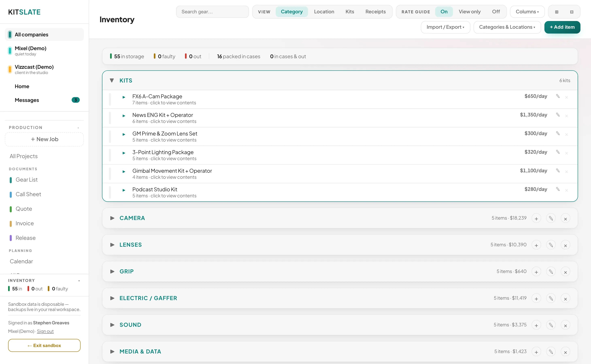Click the Sign out link
Screen dimensions: 591x364
tap(45, 331)
